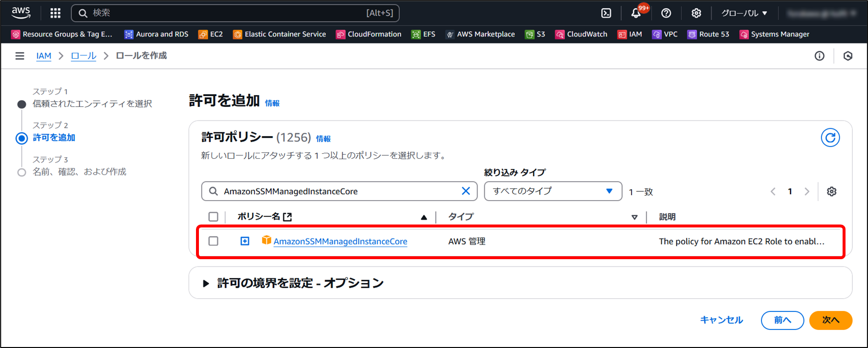Open Aurora and RDS shortcut
The width and height of the screenshot is (868, 348).
pyautogui.click(x=156, y=34)
